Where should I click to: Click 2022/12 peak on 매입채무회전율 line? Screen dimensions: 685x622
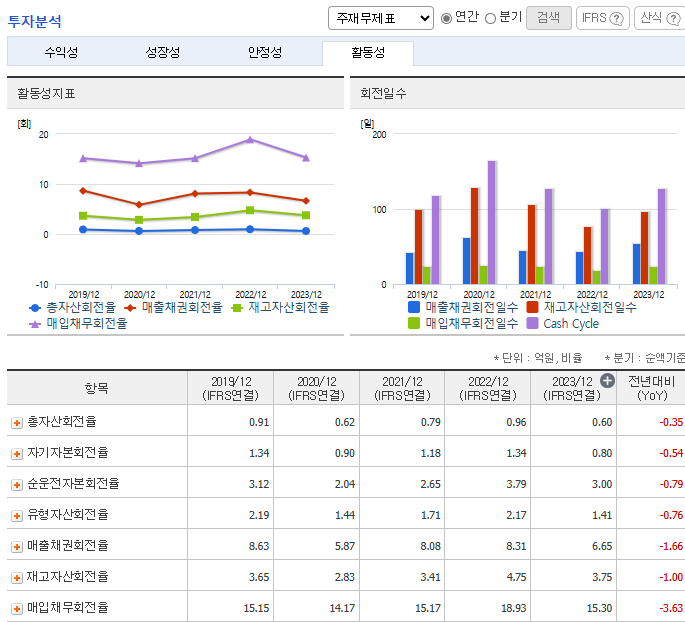coord(250,140)
